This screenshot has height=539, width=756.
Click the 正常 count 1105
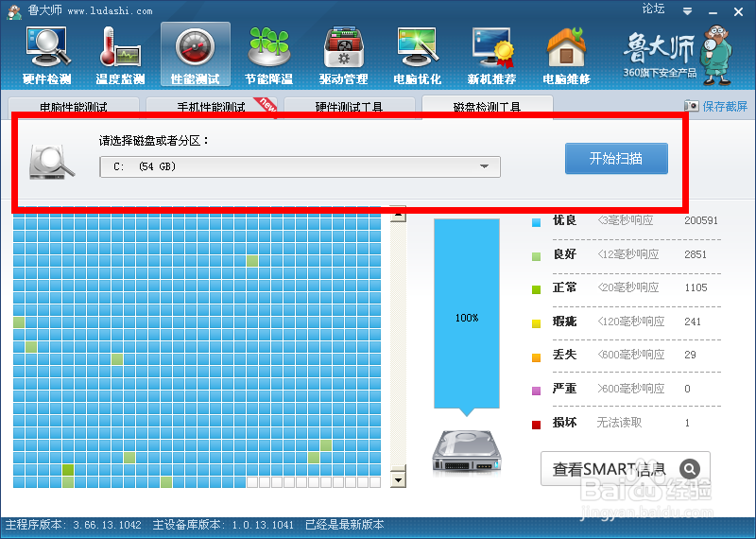pos(696,287)
